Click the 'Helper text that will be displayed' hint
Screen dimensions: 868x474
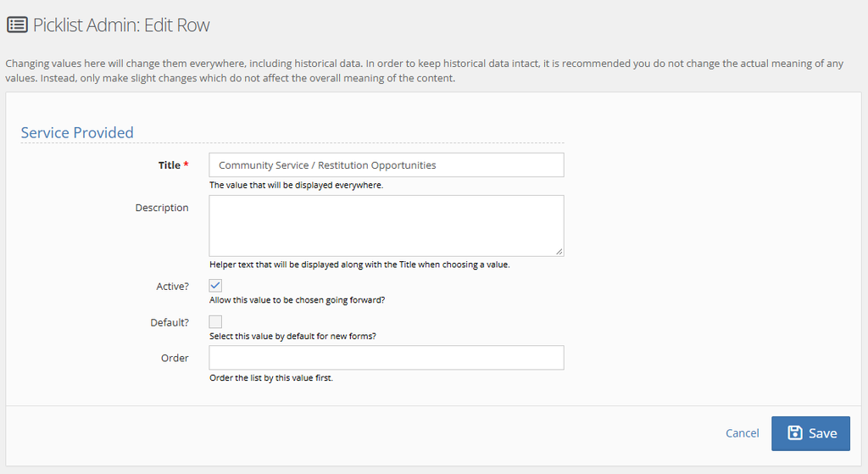[359, 265]
